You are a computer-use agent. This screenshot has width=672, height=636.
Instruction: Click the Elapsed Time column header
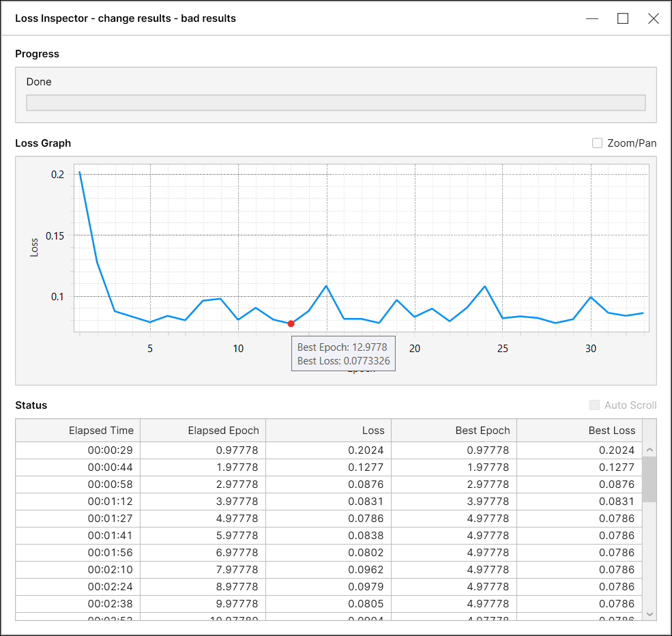coord(78,431)
